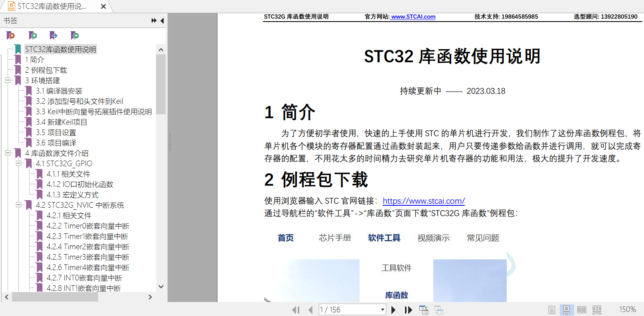This screenshot has width=644, height=316.
Task: Click the bookmarks scroll up arrow
Action: point(161,50)
